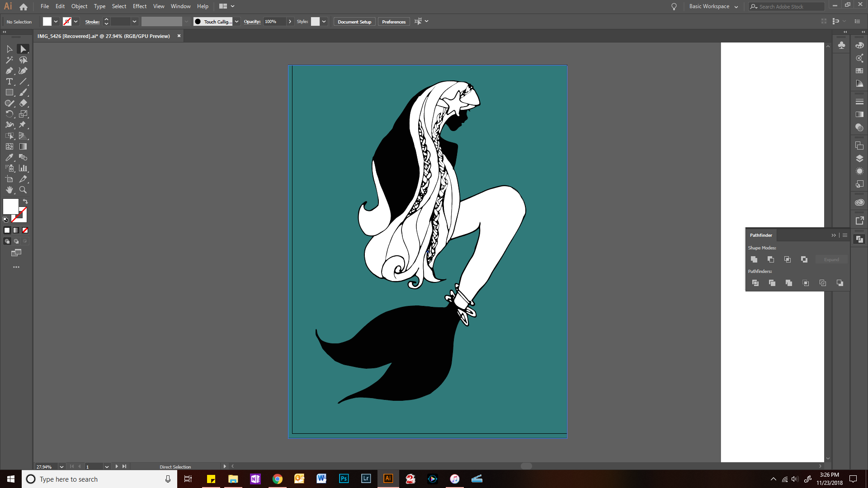Switch to Draw Behind drawing mode
Viewport: 868px width, 488px height.
16,241
